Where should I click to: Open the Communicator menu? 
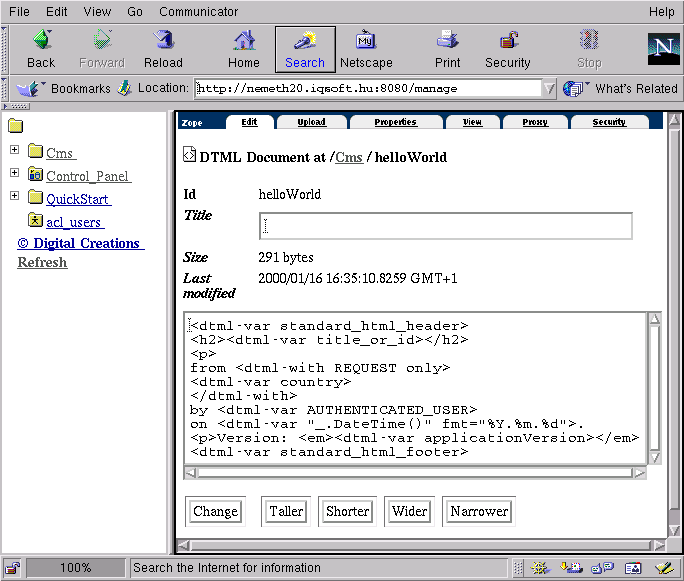(198, 12)
